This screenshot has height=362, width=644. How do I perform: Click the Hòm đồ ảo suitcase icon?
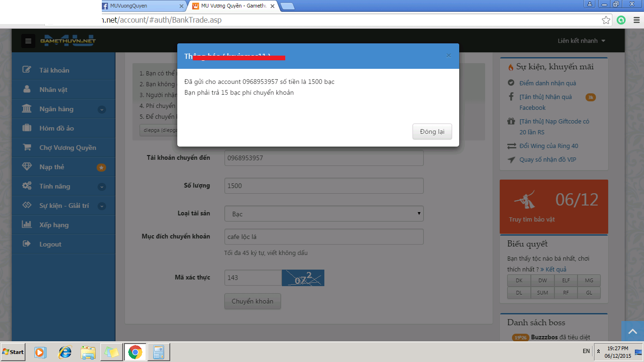(27, 128)
